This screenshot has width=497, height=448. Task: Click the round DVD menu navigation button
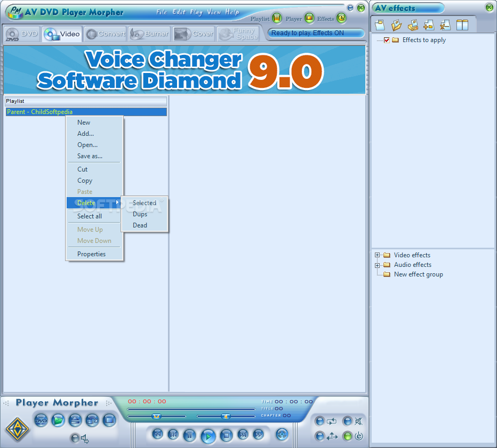(282, 434)
